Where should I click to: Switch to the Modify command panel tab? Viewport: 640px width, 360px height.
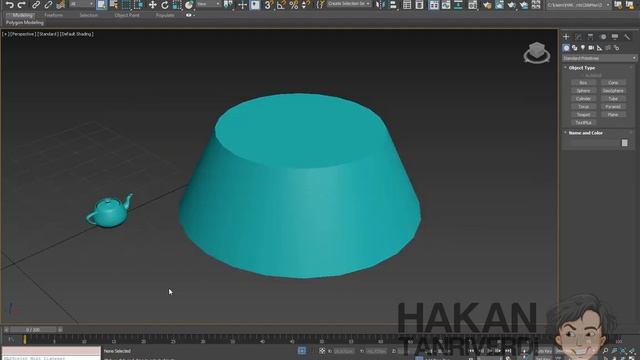(x=578, y=37)
